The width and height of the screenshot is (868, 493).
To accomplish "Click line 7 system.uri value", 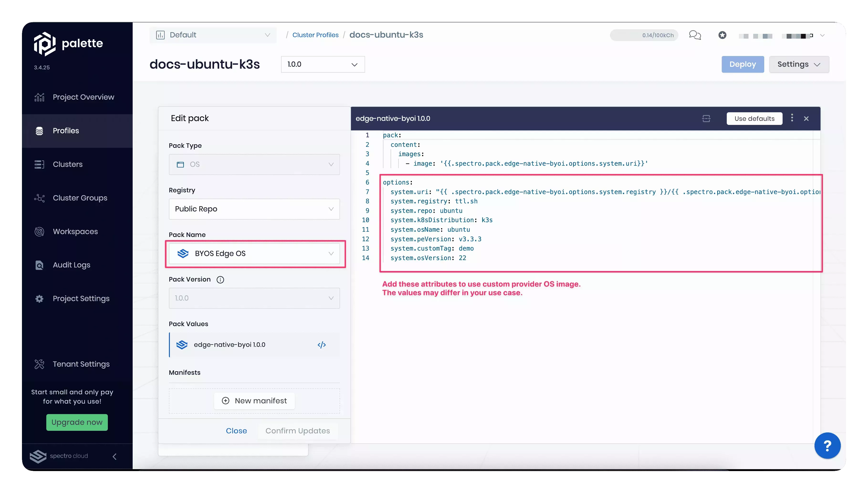I will (628, 192).
